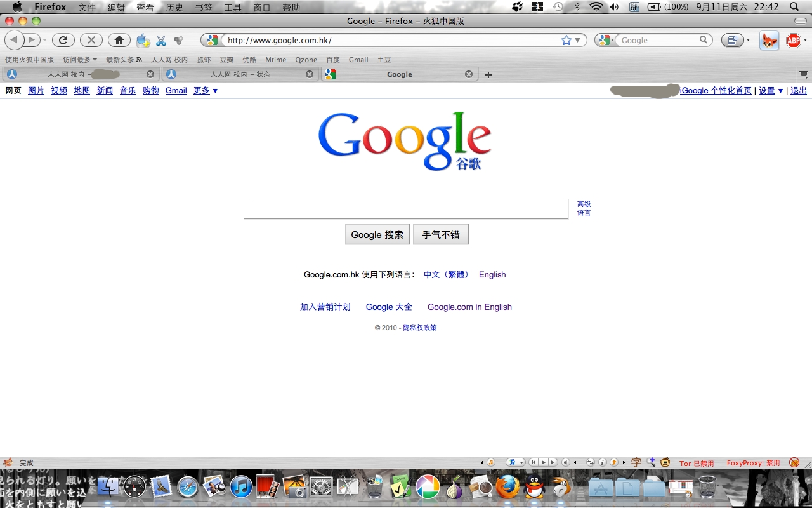Click the Wi-Fi icon in menu bar
Image resolution: width=812 pixels, height=508 pixels.
596,7
